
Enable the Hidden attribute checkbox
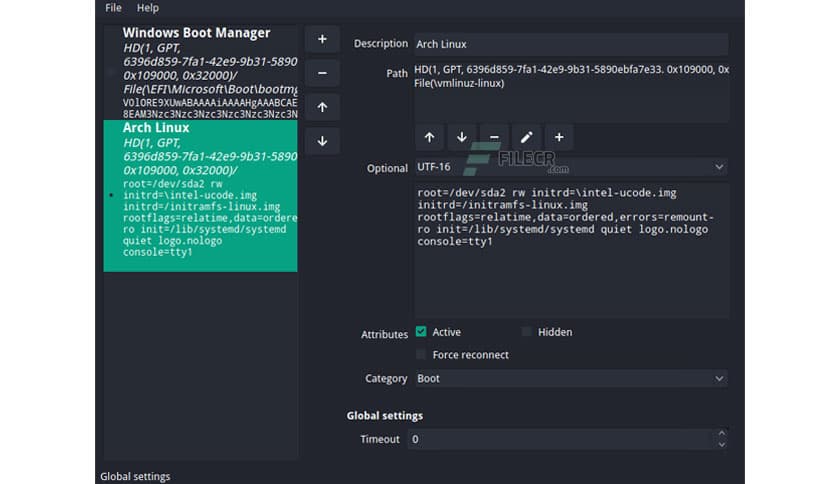click(x=526, y=332)
